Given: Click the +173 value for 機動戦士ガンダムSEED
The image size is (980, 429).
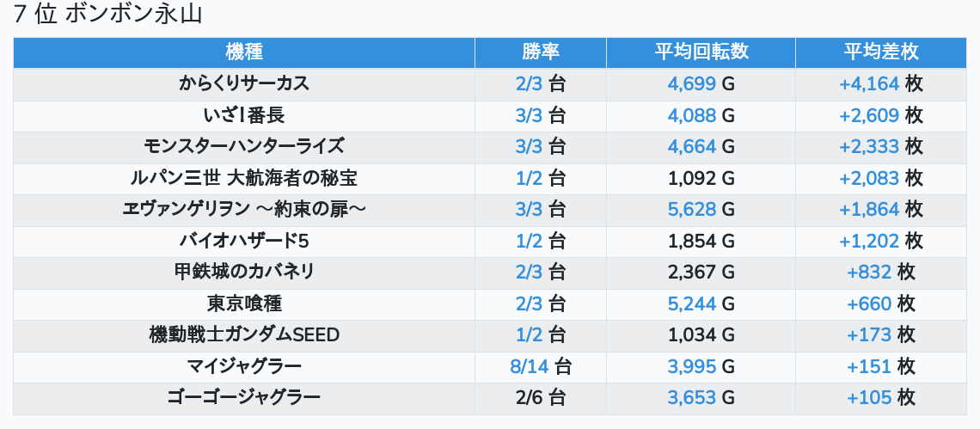Looking at the screenshot, I should (869, 335).
